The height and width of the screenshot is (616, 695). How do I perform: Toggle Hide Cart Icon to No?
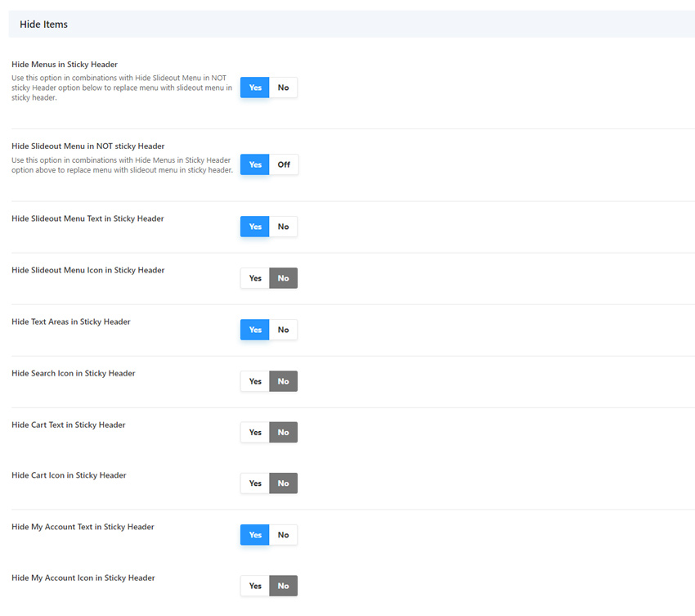coord(283,483)
